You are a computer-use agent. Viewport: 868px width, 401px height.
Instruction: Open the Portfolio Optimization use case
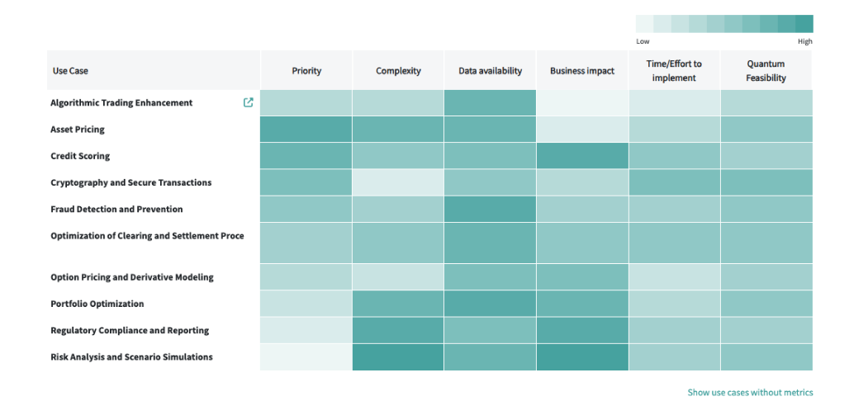click(97, 304)
